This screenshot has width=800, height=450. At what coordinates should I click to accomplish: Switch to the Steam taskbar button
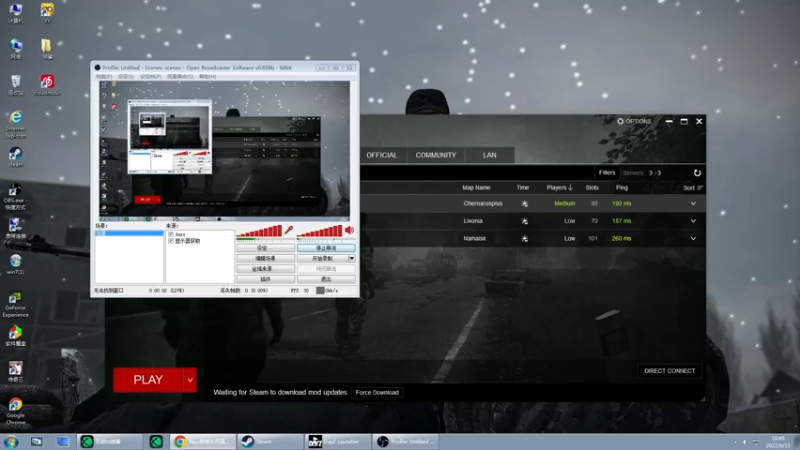coord(270,442)
